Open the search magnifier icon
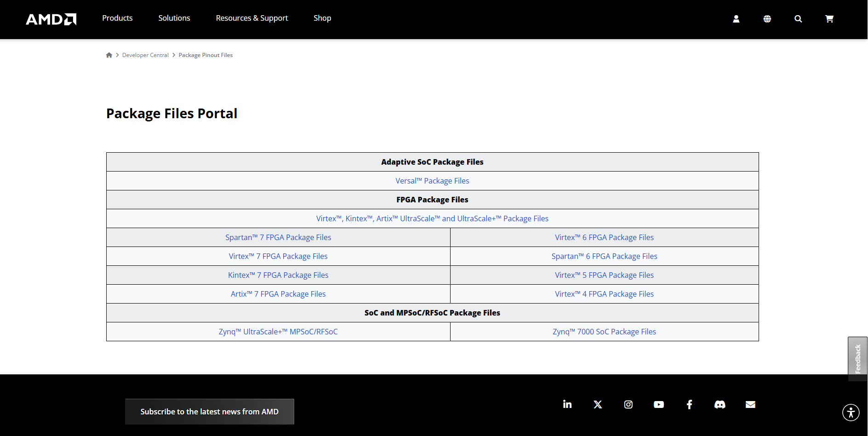 pos(798,19)
